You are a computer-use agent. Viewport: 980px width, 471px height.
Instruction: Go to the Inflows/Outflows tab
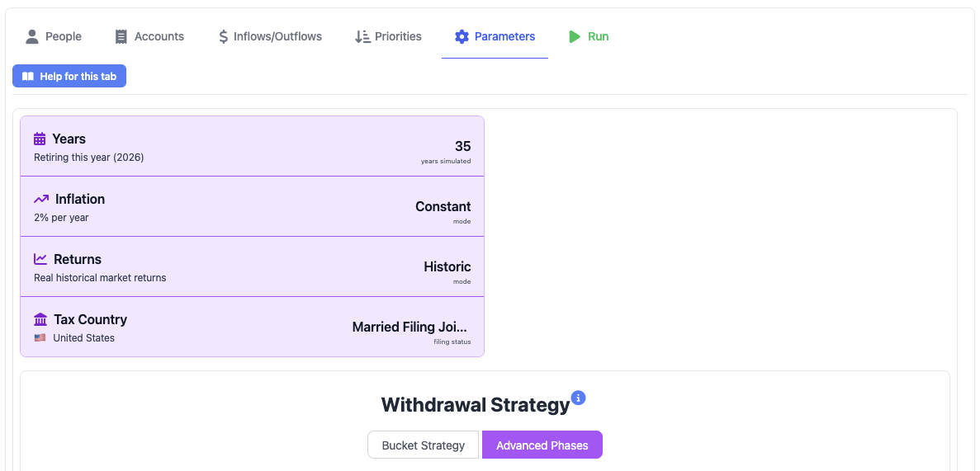click(x=270, y=36)
